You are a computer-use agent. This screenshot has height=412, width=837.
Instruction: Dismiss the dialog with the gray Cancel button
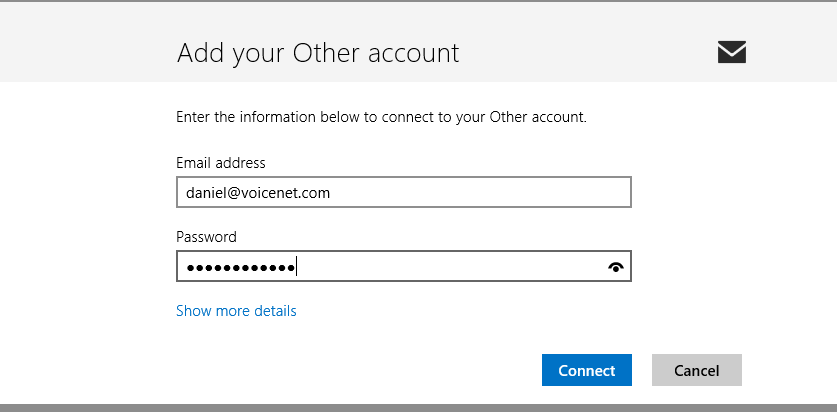[697, 370]
